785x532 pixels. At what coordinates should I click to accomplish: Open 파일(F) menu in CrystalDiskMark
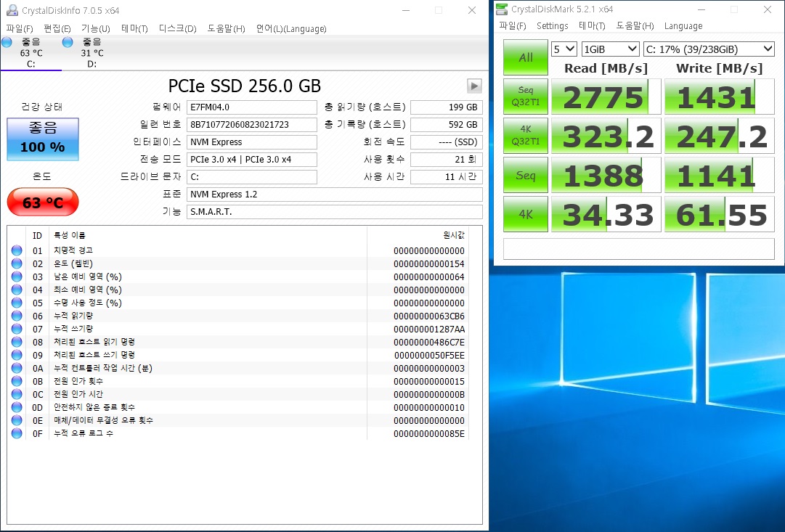tap(513, 26)
